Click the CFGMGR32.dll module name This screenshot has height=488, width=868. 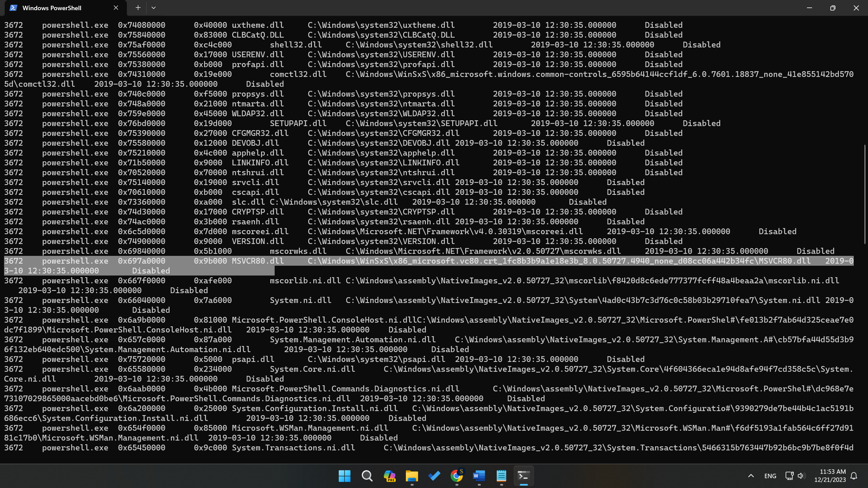(260, 133)
